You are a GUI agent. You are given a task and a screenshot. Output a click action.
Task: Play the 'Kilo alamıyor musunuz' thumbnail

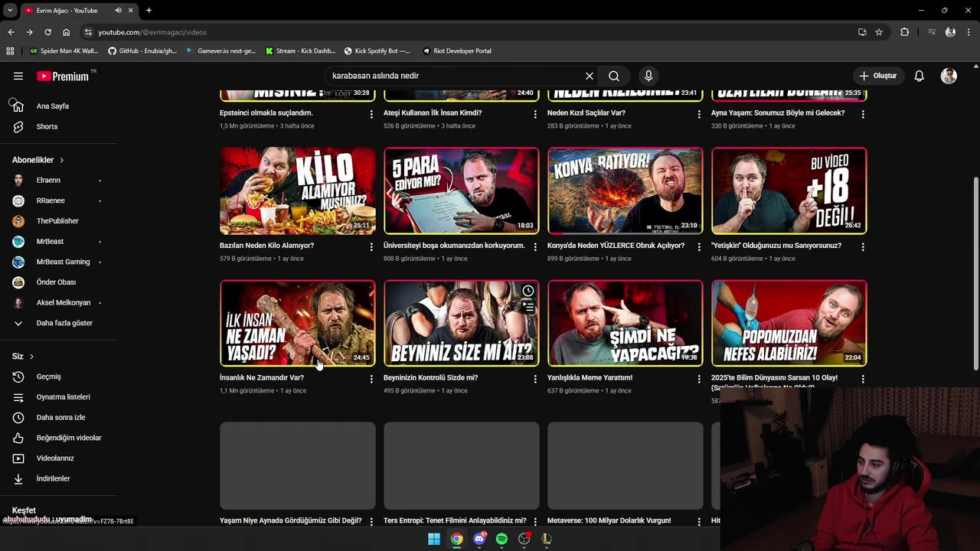click(x=298, y=191)
